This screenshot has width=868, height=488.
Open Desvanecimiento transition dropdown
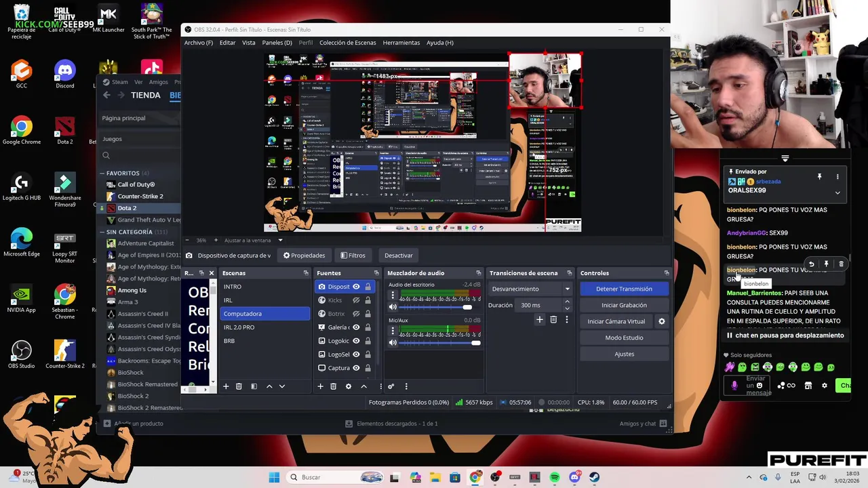point(531,289)
